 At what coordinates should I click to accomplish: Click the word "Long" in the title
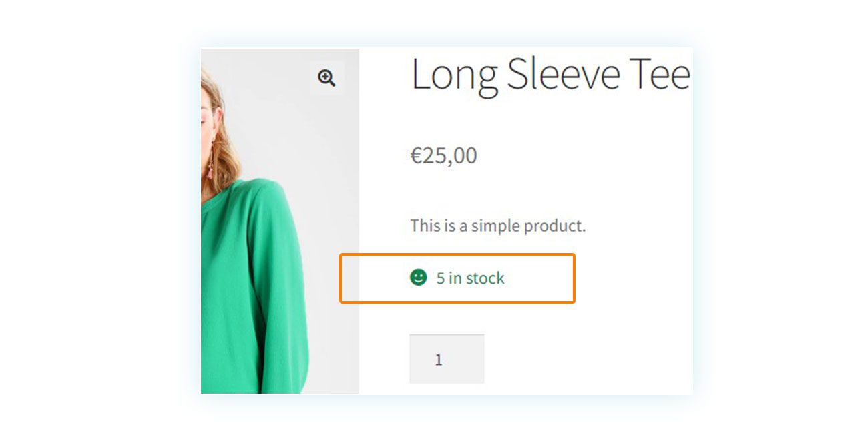[454, 76]
